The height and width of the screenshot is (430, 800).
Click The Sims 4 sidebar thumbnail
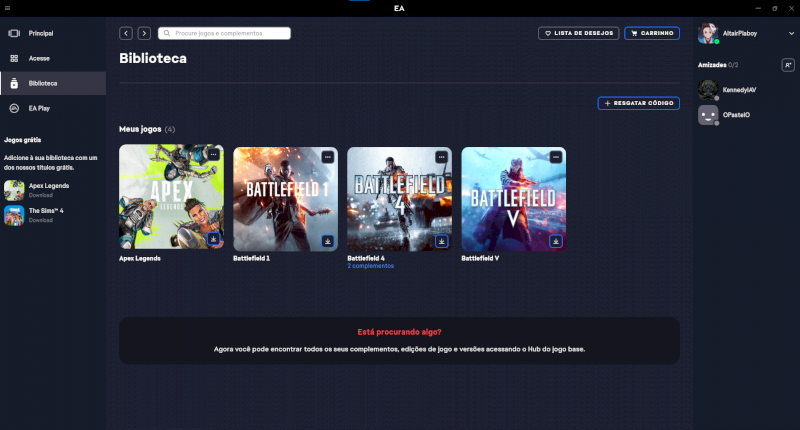click(14, 215)
